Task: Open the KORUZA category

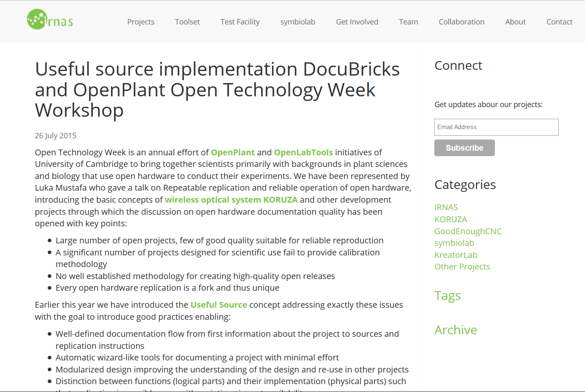Action: [451, 219]
